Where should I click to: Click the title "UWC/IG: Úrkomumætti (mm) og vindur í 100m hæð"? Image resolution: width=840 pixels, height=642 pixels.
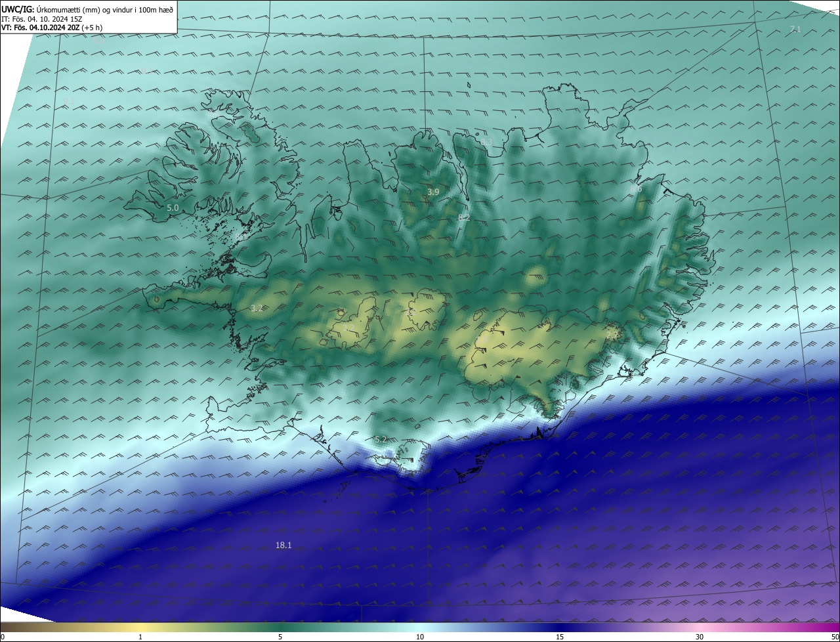(x=87, y=9)
